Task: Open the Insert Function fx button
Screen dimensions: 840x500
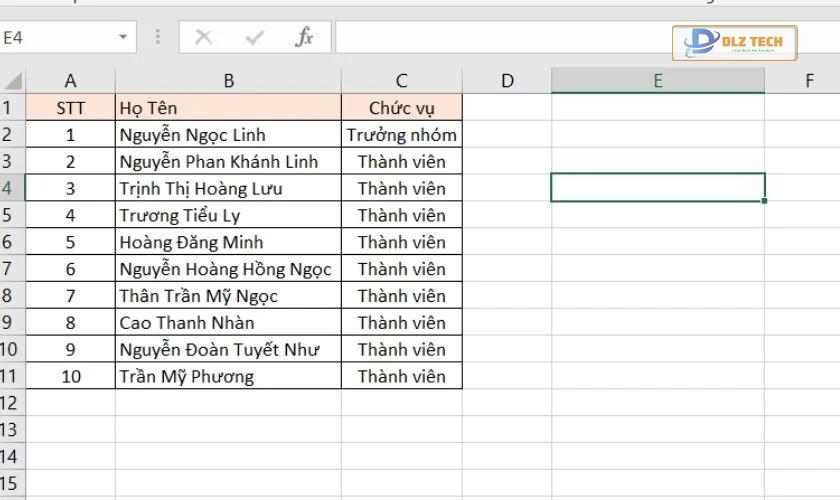Action: [304, 37]
